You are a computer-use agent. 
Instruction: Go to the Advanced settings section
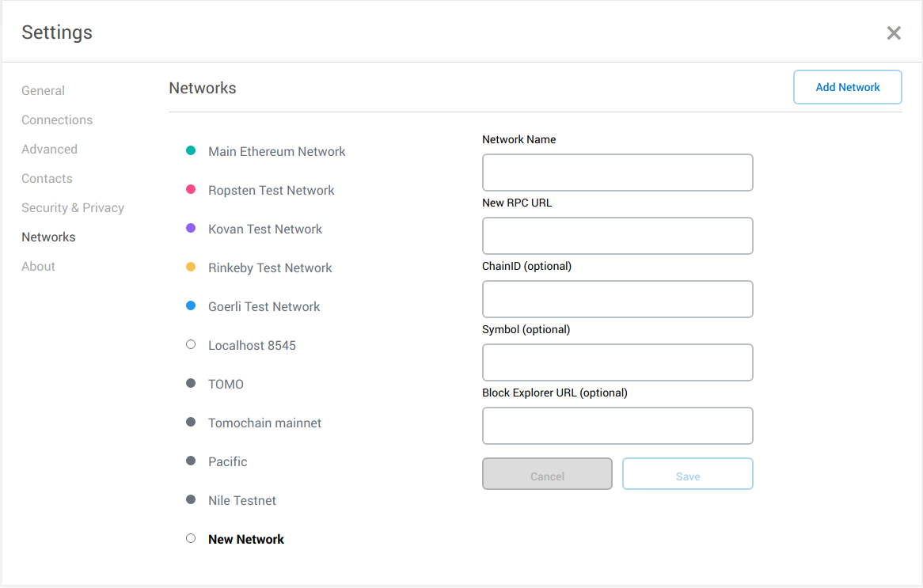[x=49, y=149]
